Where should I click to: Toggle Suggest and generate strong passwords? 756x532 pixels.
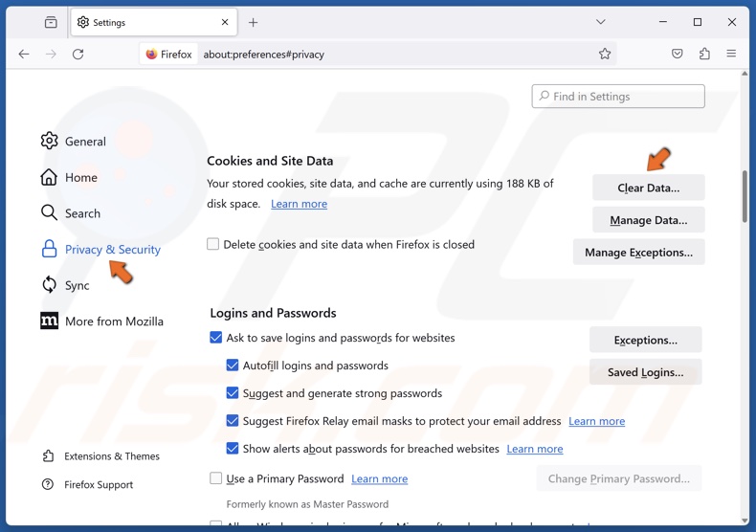point(232,392)
